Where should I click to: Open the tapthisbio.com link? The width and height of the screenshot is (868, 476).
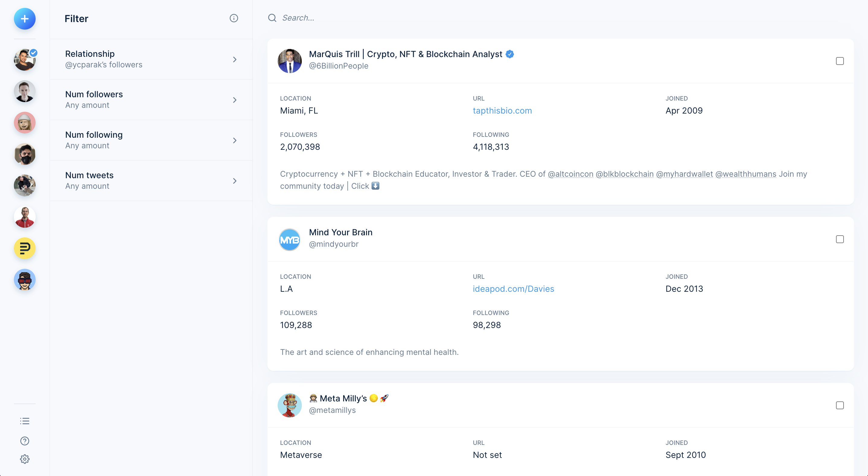pos(502,111)
